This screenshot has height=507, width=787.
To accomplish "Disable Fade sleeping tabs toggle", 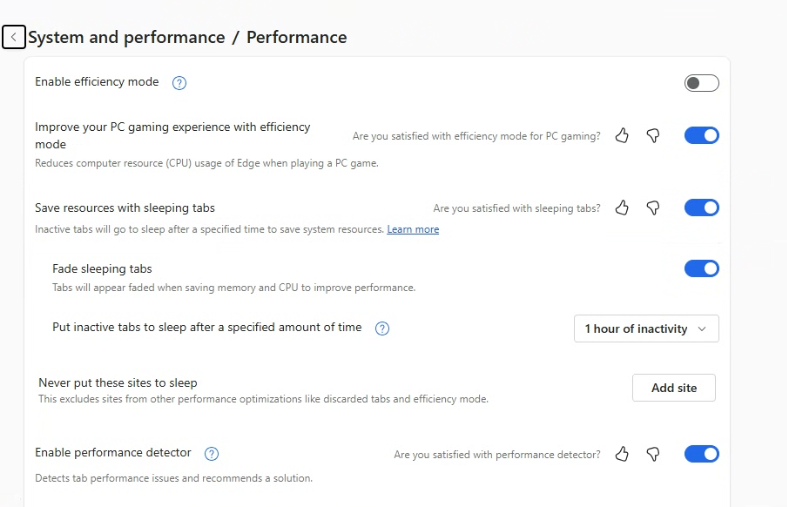I will (701, 268).
